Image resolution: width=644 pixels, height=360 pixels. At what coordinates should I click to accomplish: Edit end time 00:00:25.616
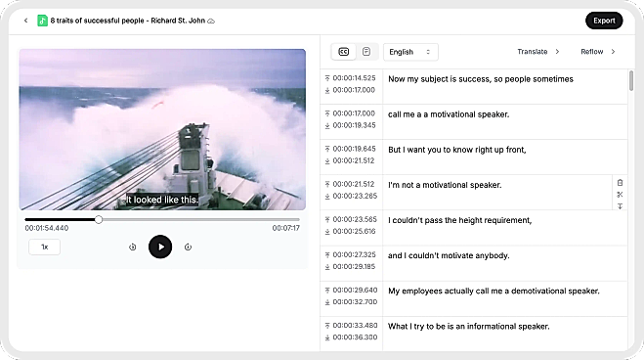354,232
